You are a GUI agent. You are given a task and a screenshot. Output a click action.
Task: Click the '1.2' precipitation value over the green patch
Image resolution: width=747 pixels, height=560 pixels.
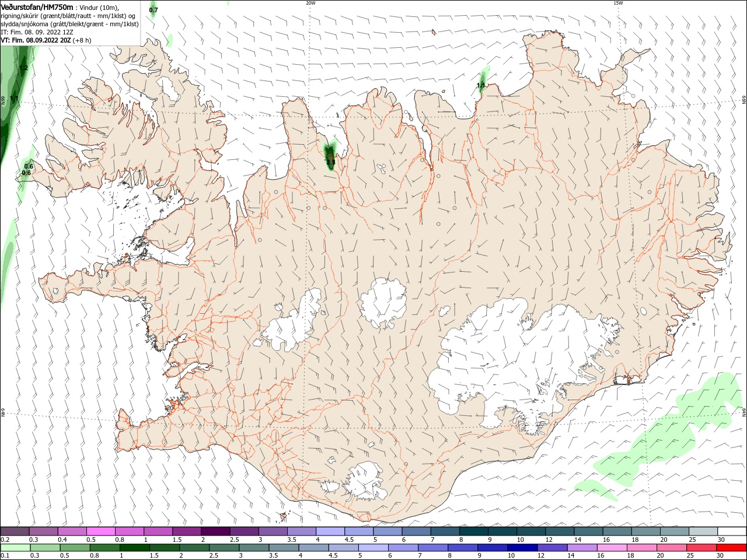23,68
